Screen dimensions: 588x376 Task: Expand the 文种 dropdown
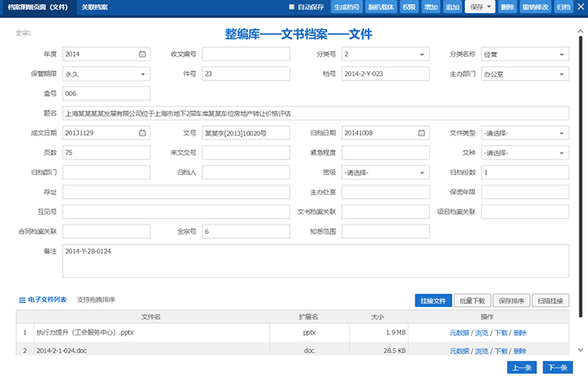tap(562, 153)
